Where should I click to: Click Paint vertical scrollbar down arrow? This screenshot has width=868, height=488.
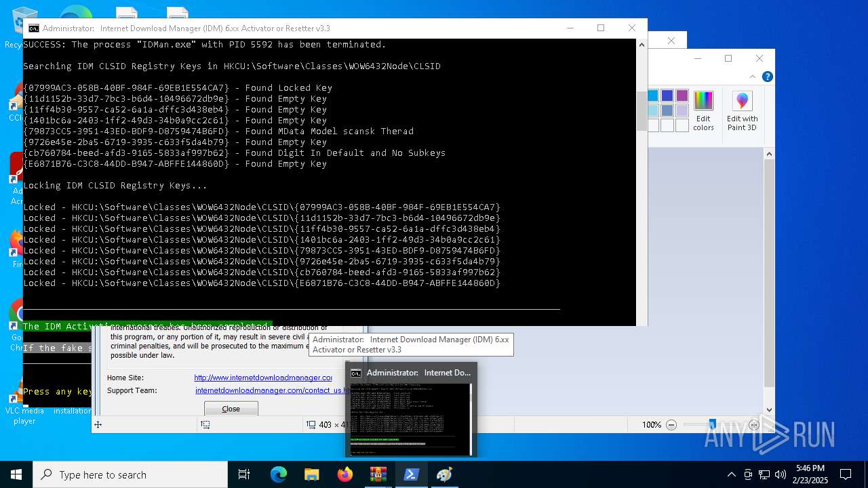[x=769, y=409]
